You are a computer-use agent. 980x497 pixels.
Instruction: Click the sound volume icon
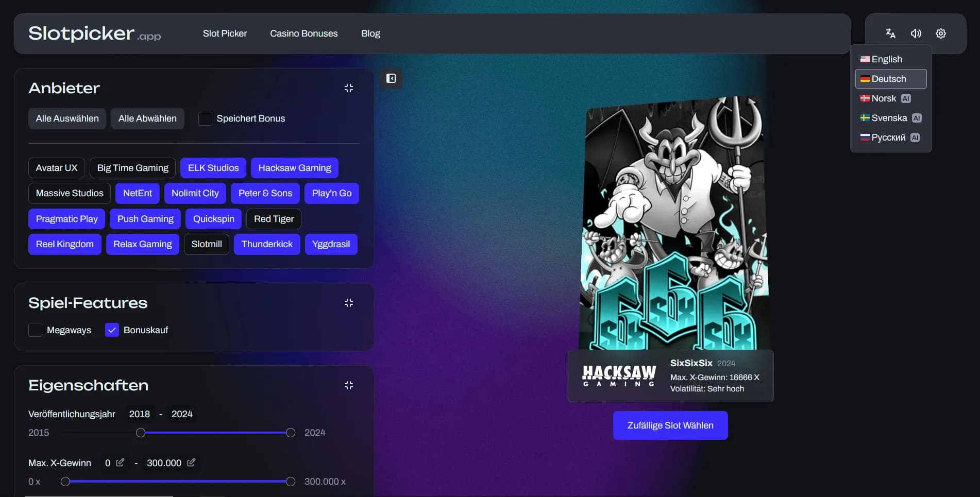click(916, 33)
